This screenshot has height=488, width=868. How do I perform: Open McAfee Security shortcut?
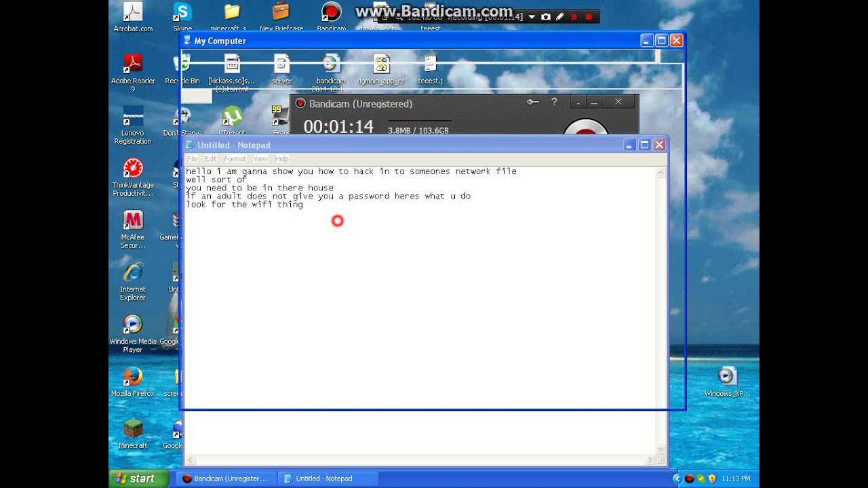click(x=133, y=230)
